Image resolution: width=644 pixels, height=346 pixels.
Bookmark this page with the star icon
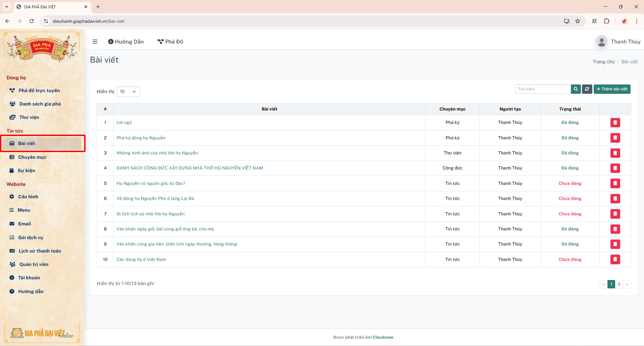click(x=578, y=21)
